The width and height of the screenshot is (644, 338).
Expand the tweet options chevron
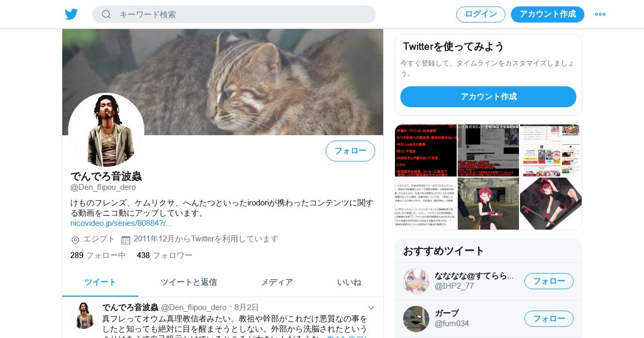pos(371,307)
